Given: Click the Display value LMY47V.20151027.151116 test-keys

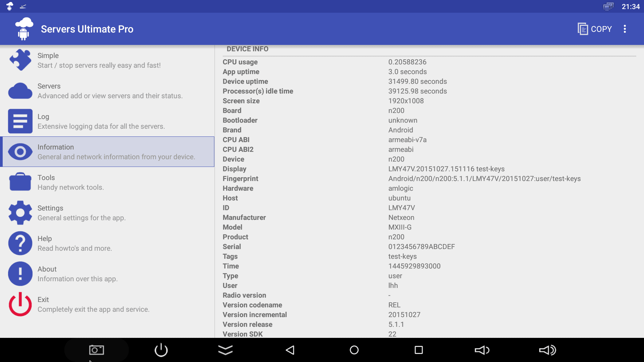Looking at the screenshot, I should point(446,169).
